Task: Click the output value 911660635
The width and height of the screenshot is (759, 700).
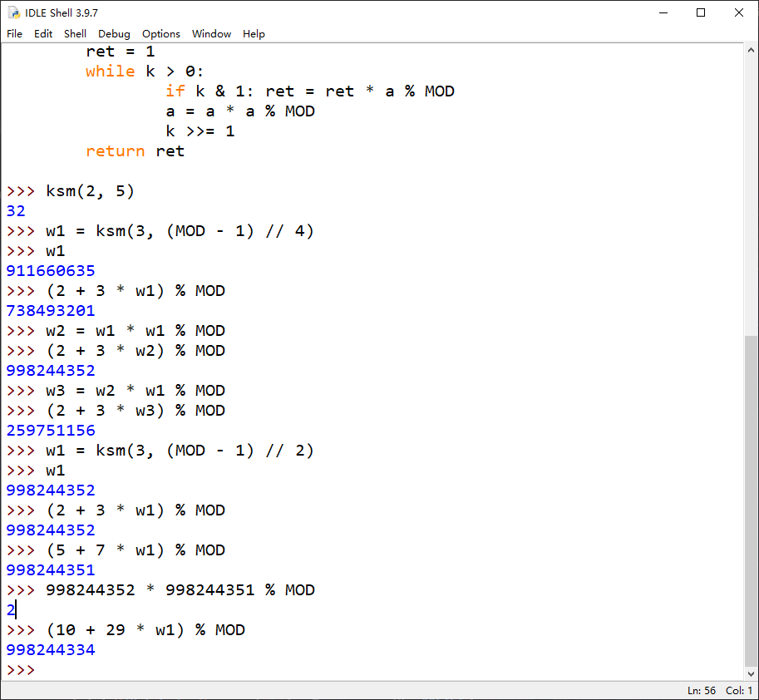Action: [50, 270]
